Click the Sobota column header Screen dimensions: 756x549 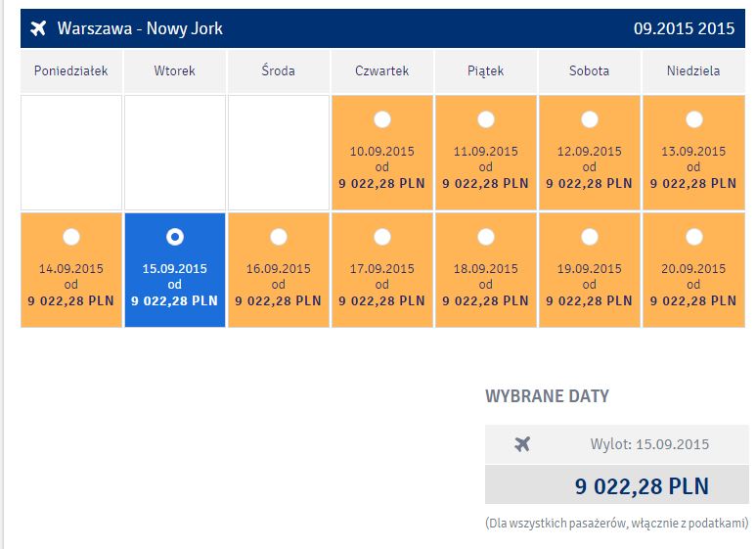click(x=589, y=70)
